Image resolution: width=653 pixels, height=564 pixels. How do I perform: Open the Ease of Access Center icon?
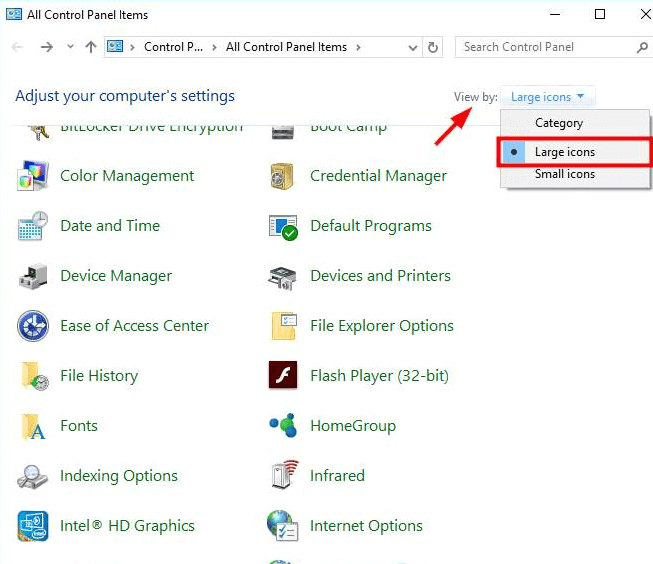point(33,326)
